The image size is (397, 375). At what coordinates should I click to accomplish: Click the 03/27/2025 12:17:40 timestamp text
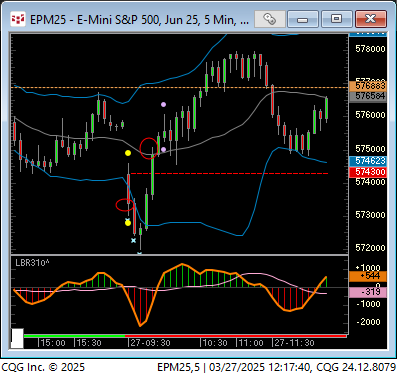click(260, 367)
